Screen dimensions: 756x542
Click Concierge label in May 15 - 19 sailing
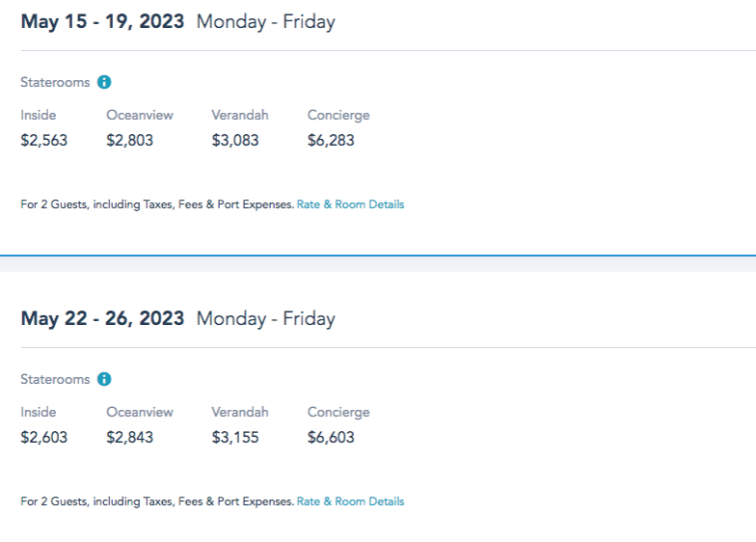[338, 116]
